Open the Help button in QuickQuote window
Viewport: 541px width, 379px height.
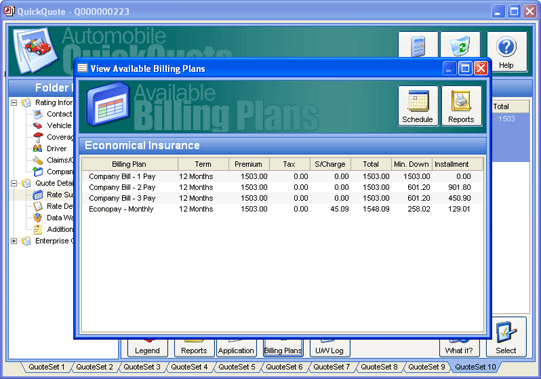tap(506, 52)
